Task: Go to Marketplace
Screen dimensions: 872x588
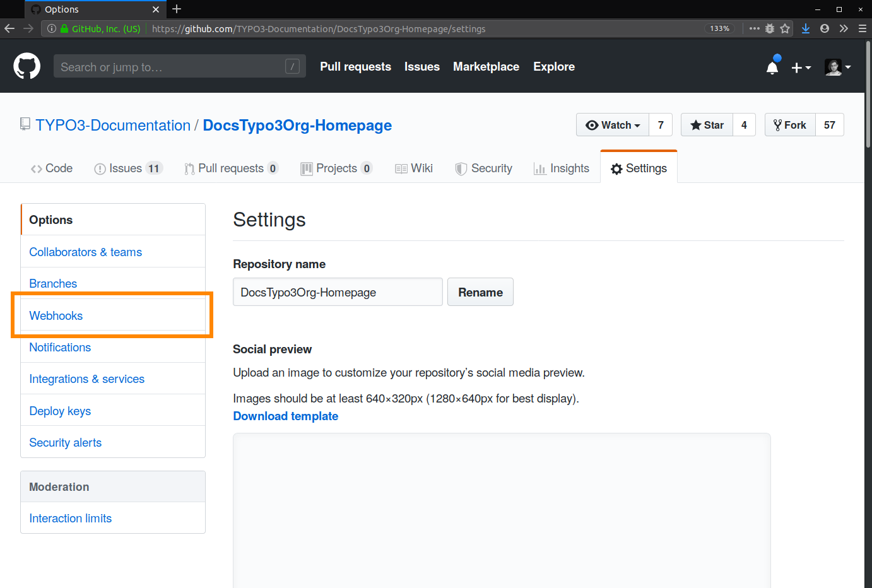Action: tap(486, 67)
